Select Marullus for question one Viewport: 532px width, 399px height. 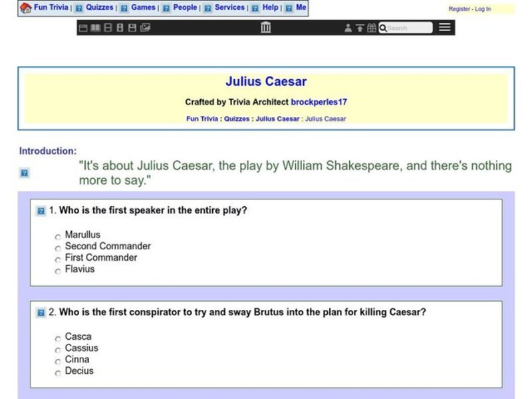pyautogui.click(x=58, y=237)
